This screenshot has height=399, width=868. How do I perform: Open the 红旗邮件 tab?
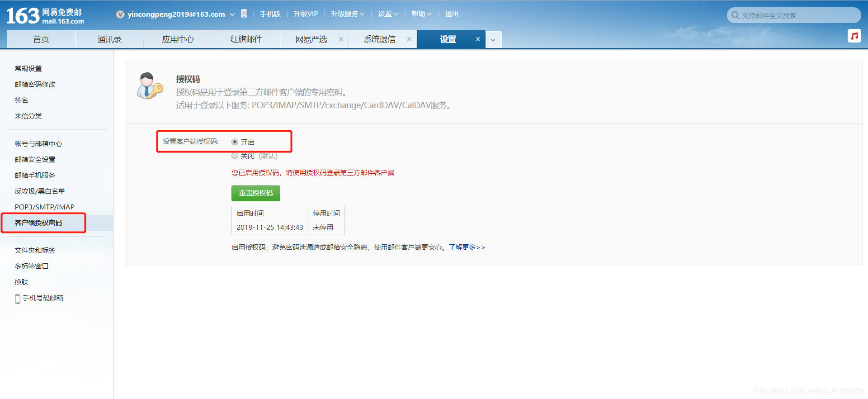point(246,39)
